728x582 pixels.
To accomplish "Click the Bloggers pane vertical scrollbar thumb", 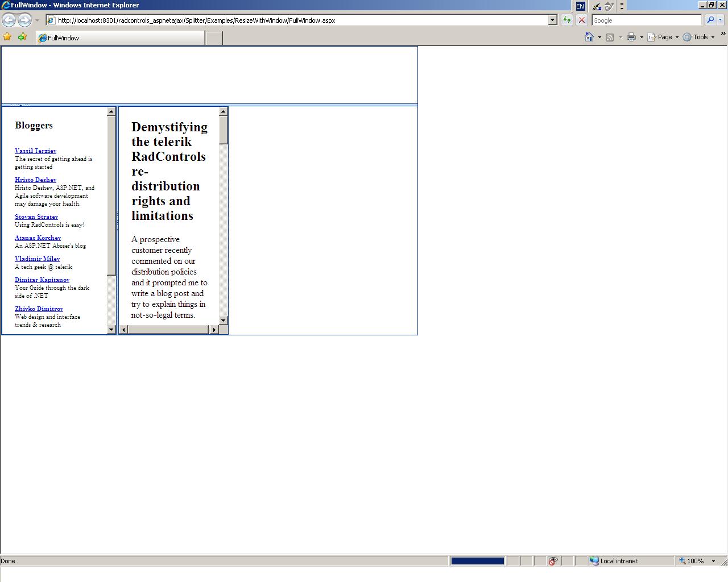I will click(111, 196).
